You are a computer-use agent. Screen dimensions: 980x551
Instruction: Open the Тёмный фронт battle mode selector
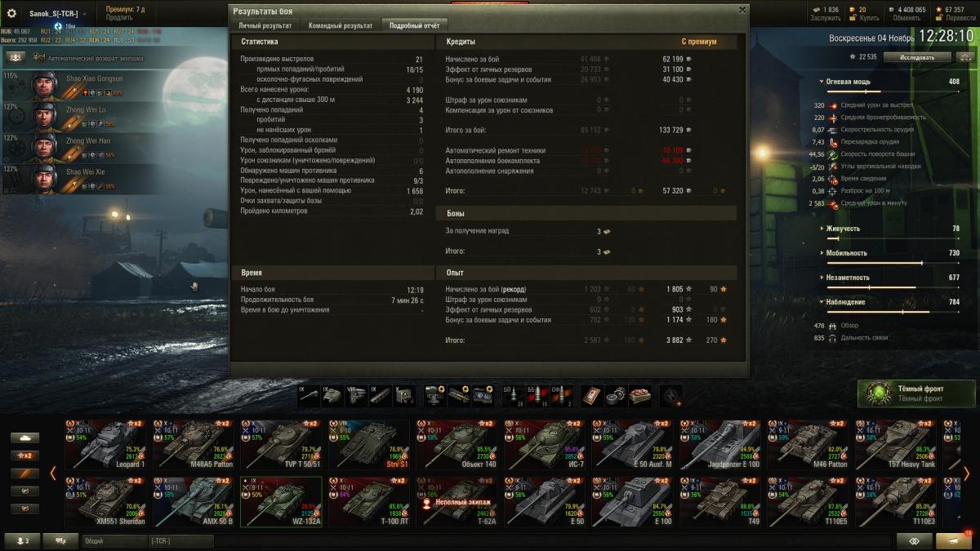point(915,394)
